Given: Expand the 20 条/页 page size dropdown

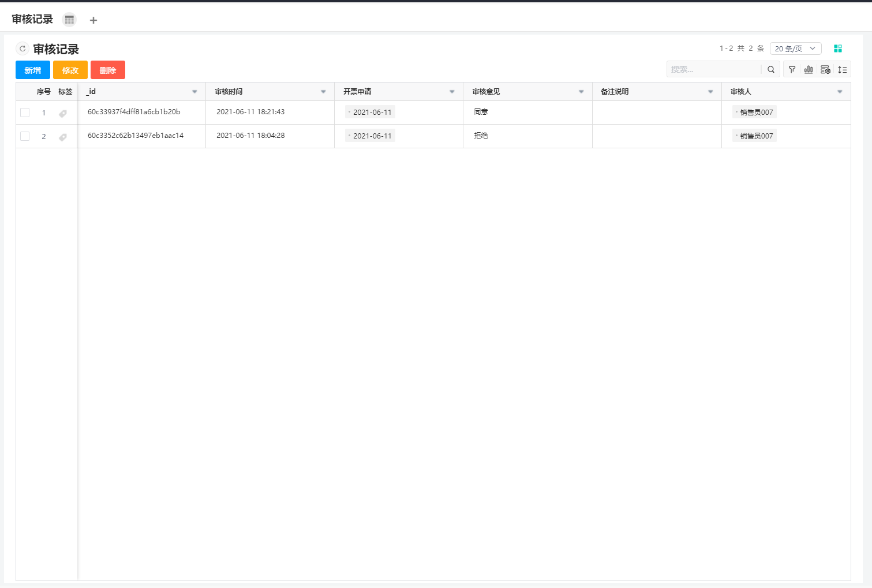Looking at the screenshot, I should coord(795,48).
